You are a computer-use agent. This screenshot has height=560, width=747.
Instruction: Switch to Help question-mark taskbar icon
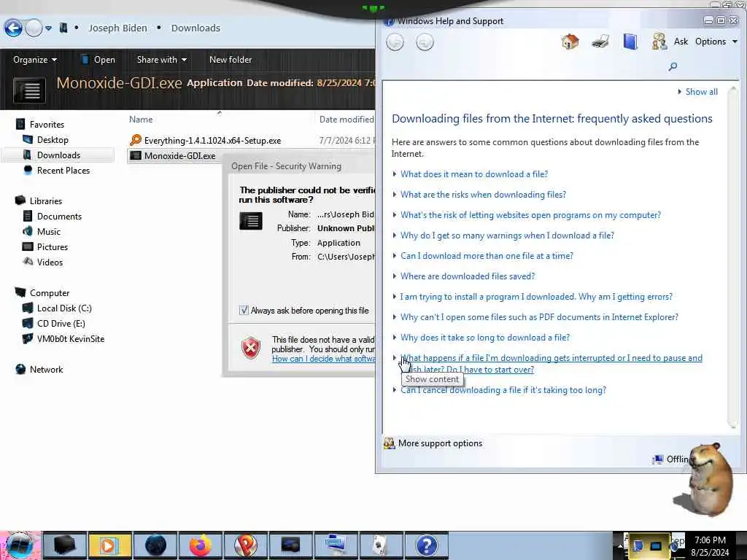(426, 545)
